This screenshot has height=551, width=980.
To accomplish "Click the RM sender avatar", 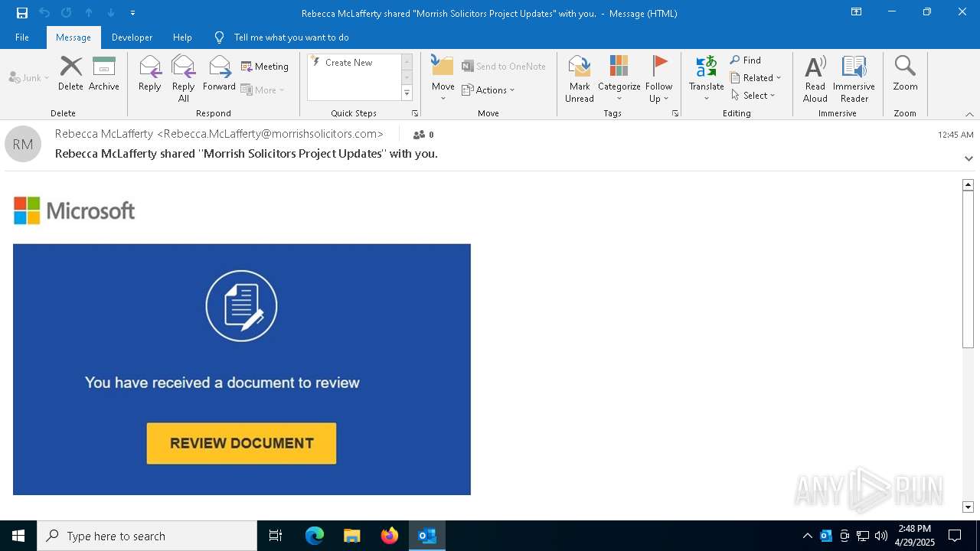I will pyautogui.click(x=23, y=144).
